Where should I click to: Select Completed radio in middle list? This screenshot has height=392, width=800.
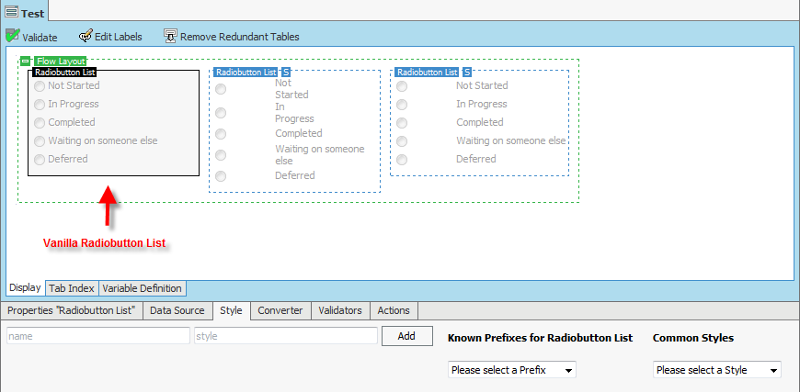tap(220, 134)
